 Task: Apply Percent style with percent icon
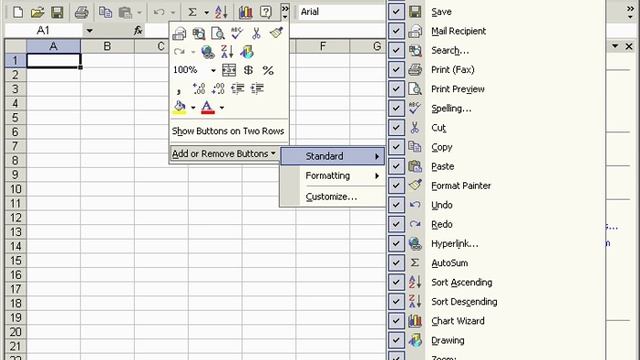click(x=268, y=70)
